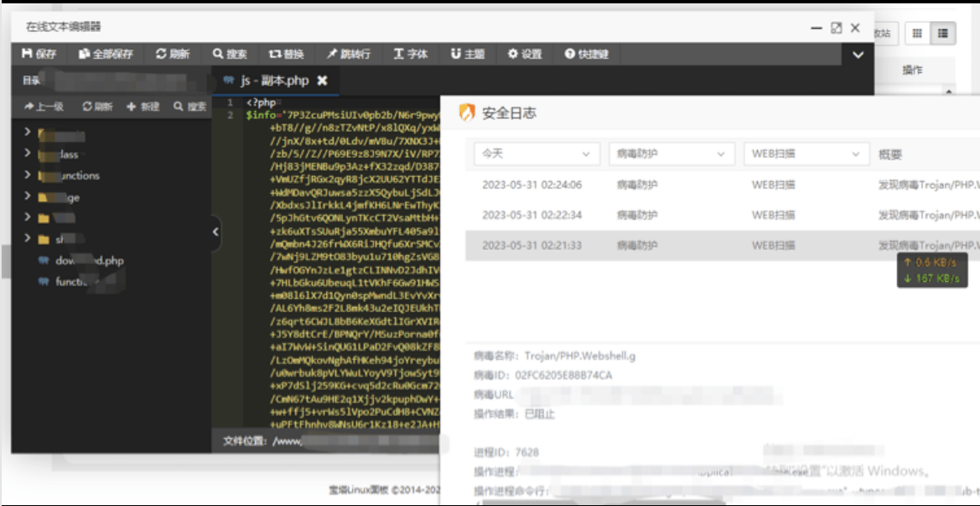The width and height of the screenshot is (980, 506).
Task: Search files in the directory panel
Action: point(190,107)
